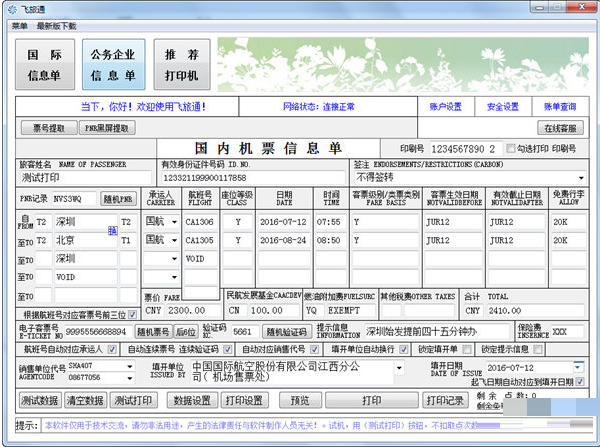
Task: Toggle 自动连续票号 checkbox
Action: (x=121, y=349)
